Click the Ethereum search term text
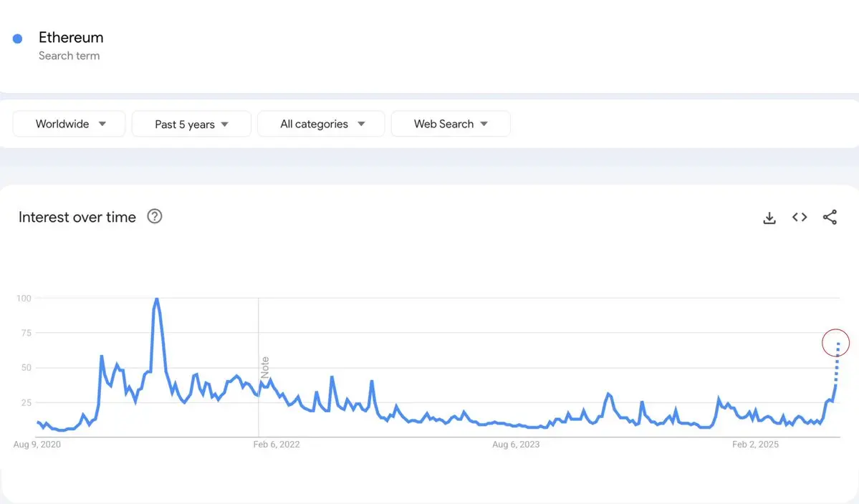Image resolution: width=859 pixels, height=504 pixels. (71, 37)
